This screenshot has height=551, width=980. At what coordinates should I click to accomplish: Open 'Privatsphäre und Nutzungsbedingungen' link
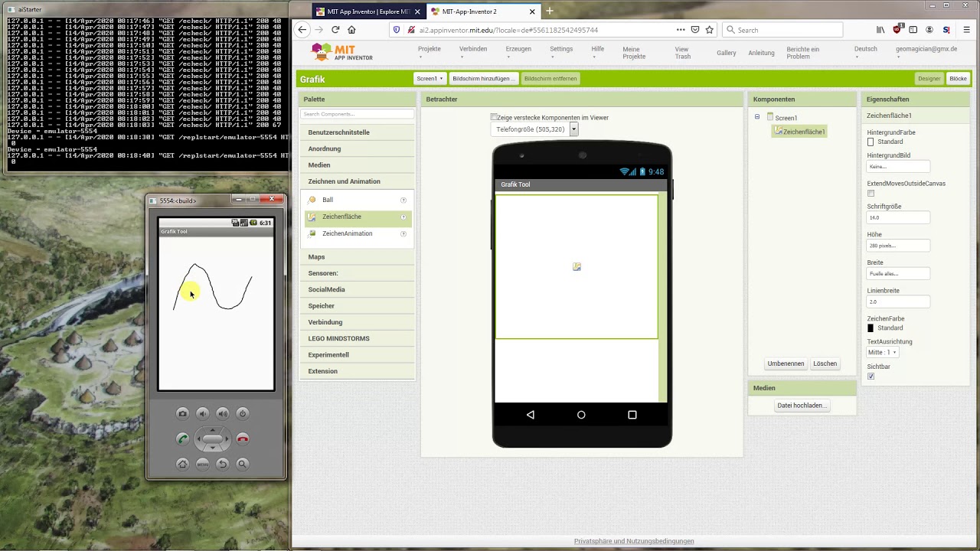pyautogui.click(x=634, y=541)
